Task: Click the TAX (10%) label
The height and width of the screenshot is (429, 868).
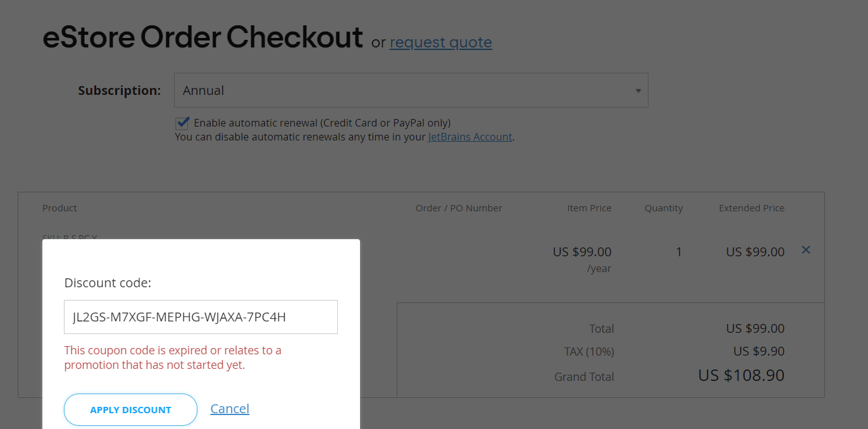Action: (x=589, y=351)
